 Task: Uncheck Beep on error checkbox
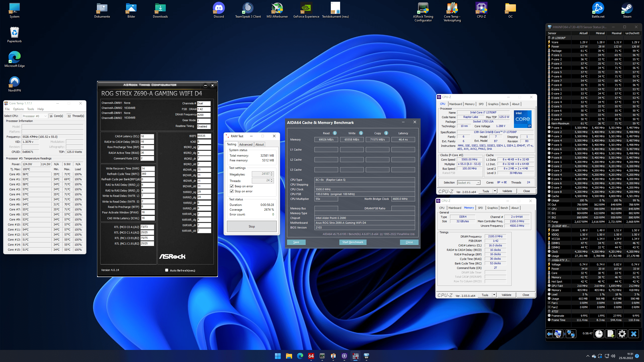click(x=232, y=186)
